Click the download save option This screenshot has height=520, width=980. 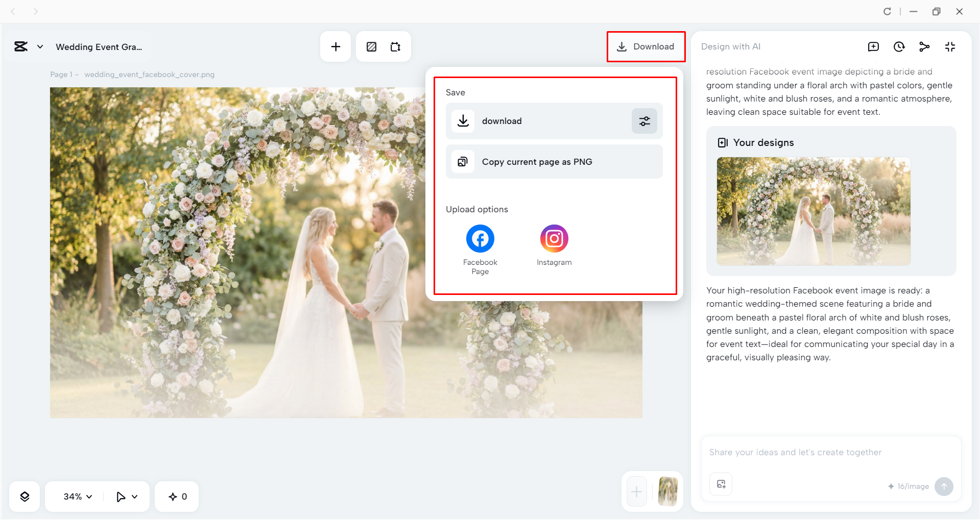pyautogui.click(x=554, y=121)
